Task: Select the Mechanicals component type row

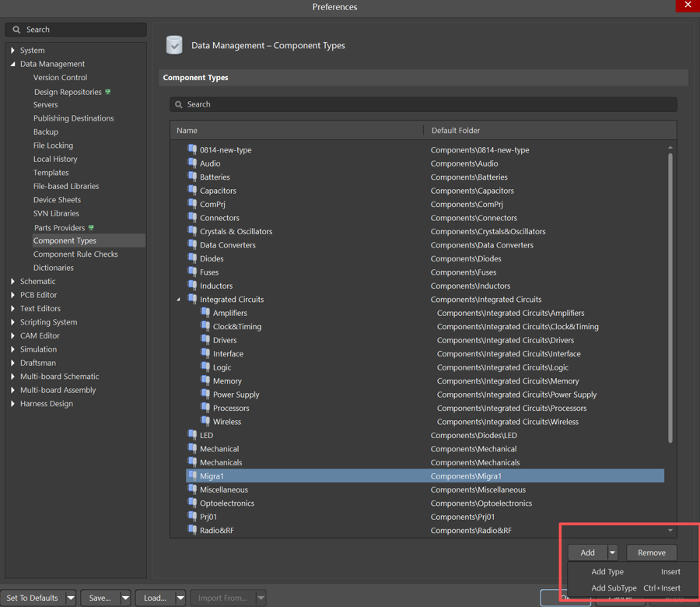Action: [x=425, y=462]
